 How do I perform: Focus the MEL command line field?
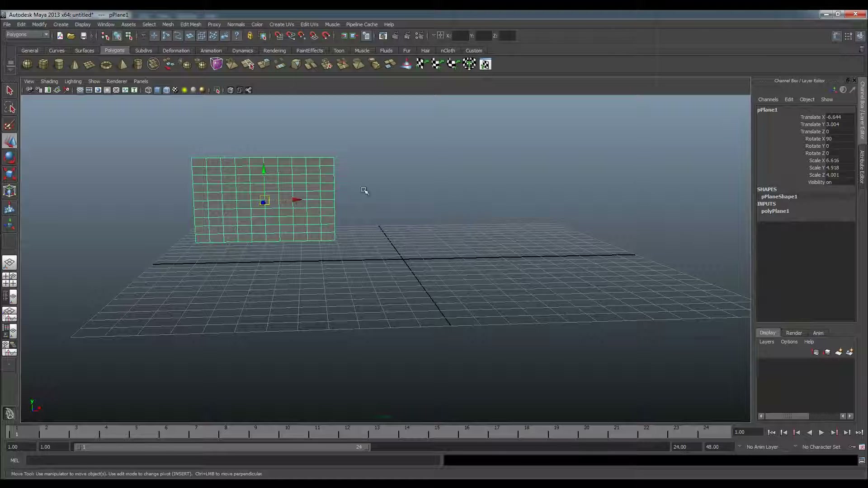[x=233, y=460]
